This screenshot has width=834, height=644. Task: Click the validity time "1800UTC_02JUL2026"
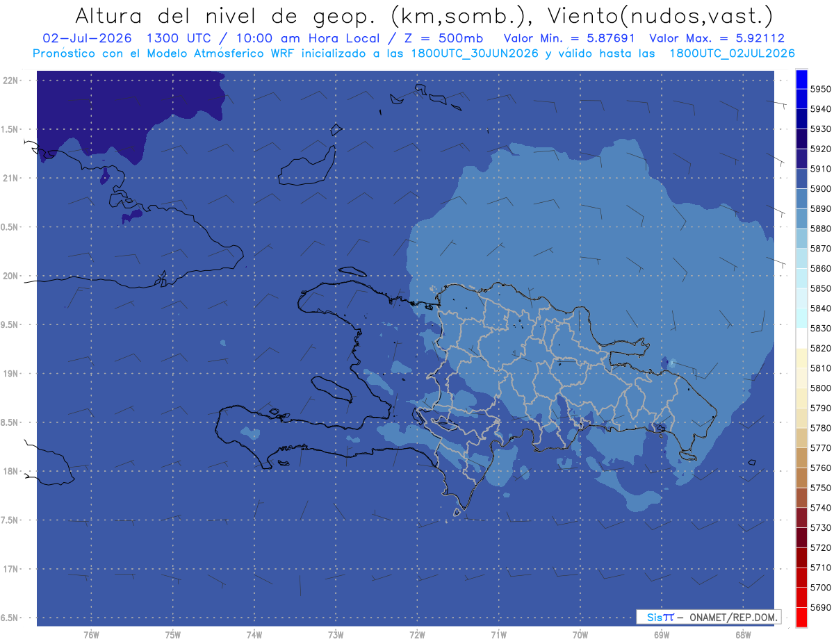click(x=733, y=53)
